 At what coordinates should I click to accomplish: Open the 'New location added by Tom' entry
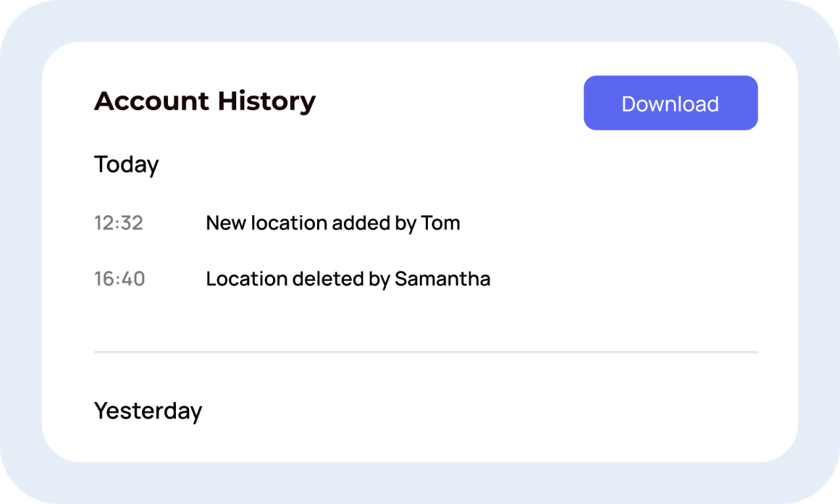[333, 223]
